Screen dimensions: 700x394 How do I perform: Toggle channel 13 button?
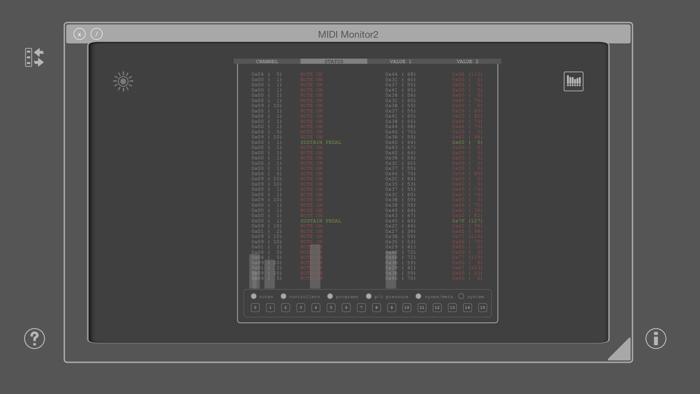452,307
